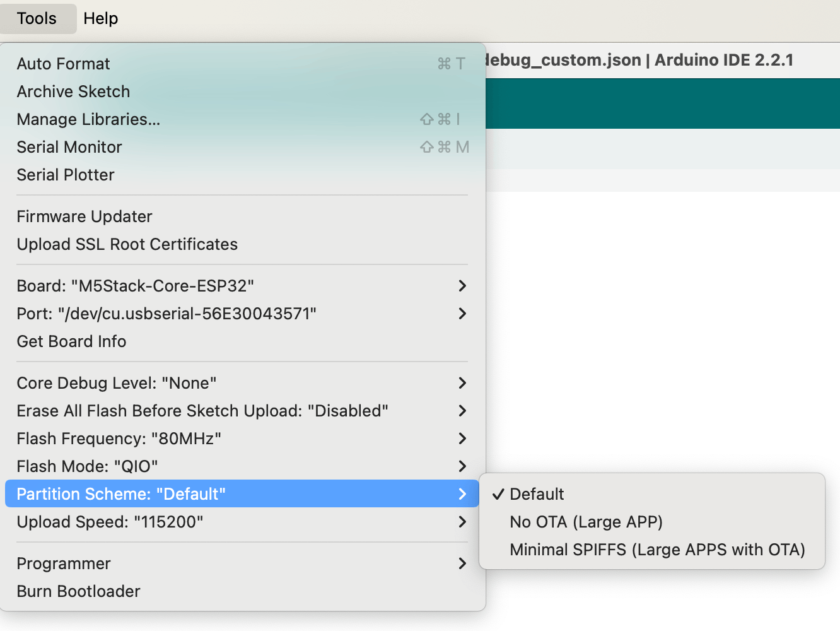Viewport: 840px width, 631px height.
Task: Select Archive Sketch menu entry
Action: [242, 91]
